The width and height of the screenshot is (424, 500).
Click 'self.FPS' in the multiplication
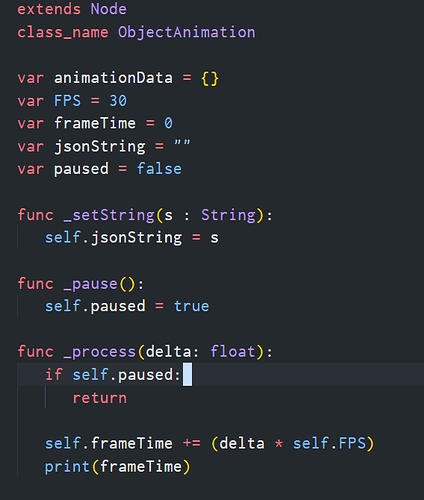tap(329, 444)
